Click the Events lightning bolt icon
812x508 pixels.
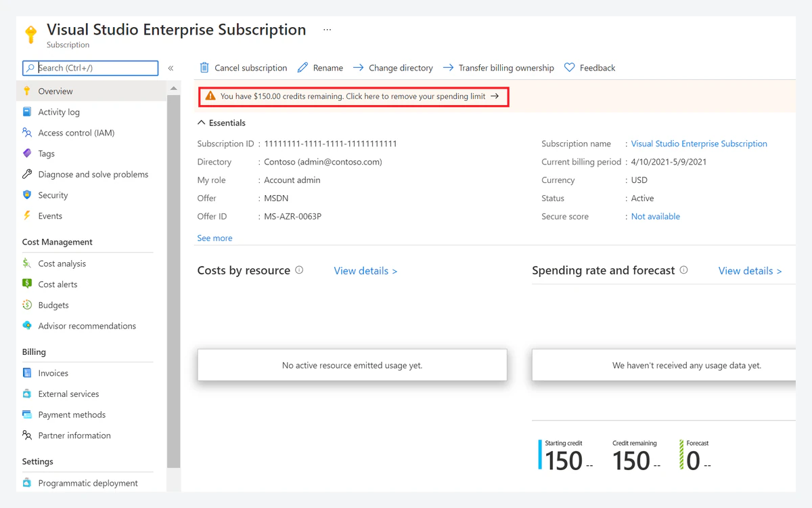[x=27, y=215]
